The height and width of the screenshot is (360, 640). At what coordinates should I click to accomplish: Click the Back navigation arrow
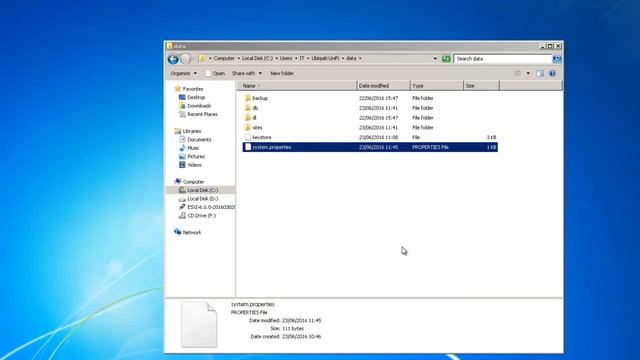[x=173, y=59]
